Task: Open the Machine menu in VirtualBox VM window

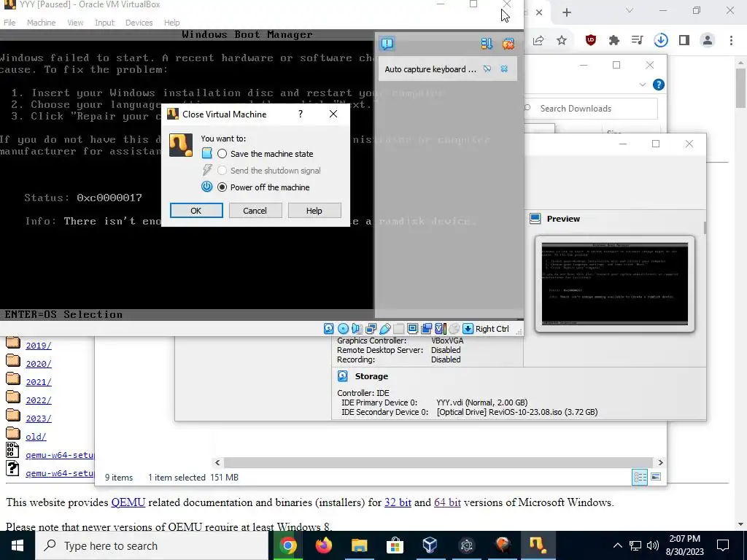Action: point(41,23)
